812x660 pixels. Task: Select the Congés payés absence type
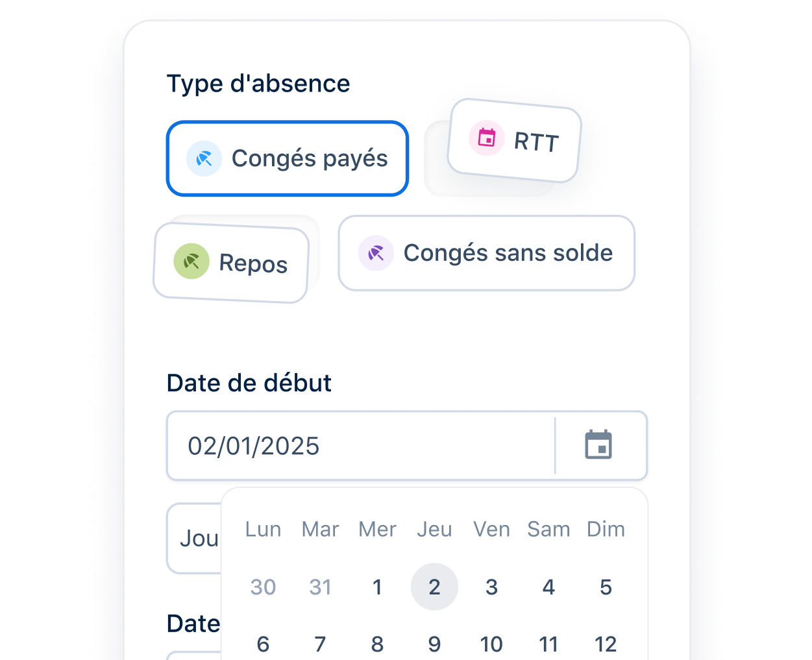(x=288, y=158)
